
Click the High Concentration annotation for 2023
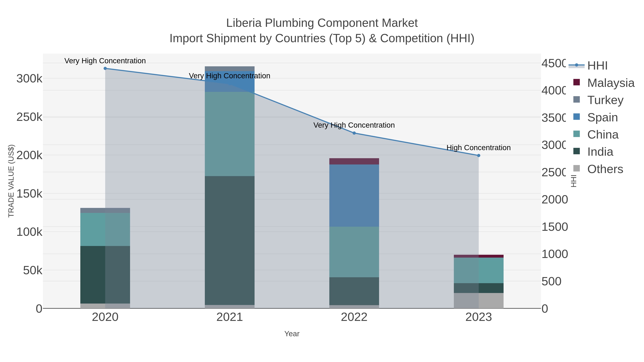(x=479, y=148)
